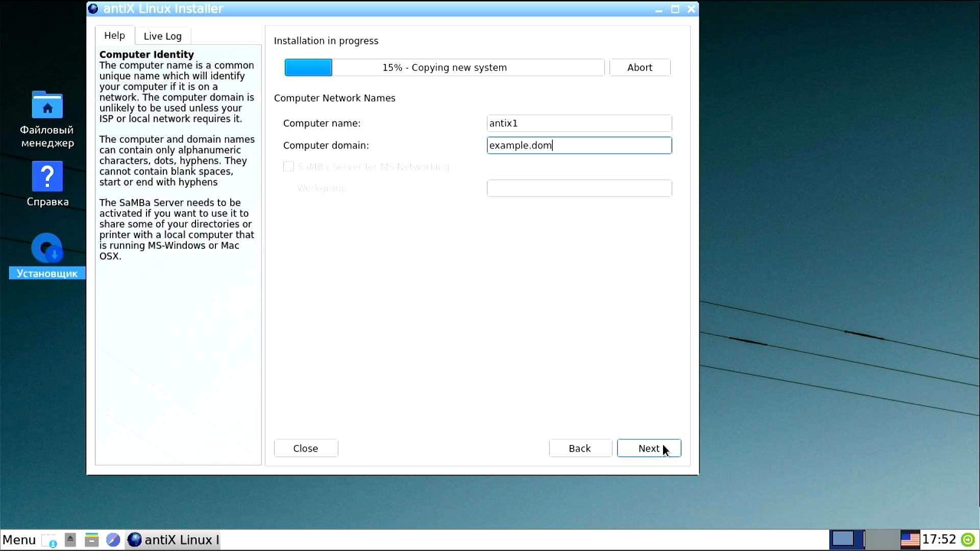This screenshot has width=980, height=551.
Task: Focus the Computer name input field
Action: [579, 123]
